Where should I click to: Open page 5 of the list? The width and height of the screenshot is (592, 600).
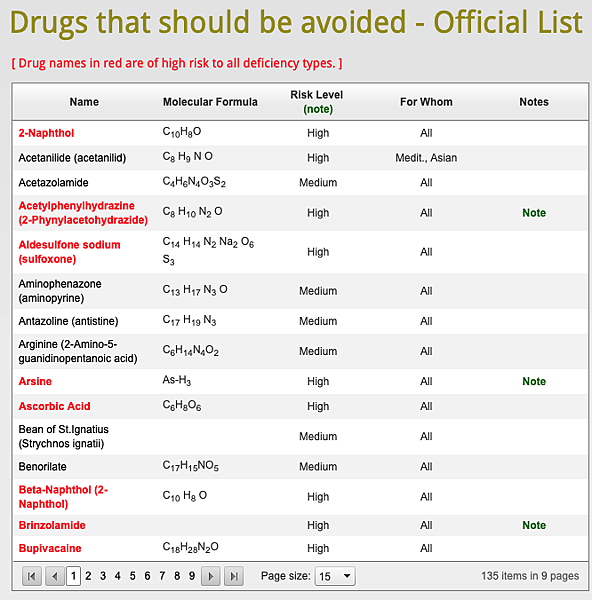[132, 576]
